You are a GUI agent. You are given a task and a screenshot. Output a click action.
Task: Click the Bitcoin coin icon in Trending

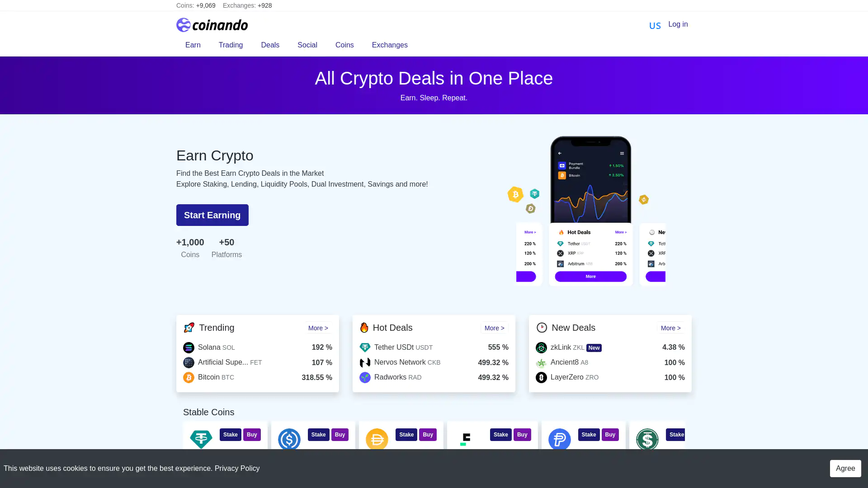(x=189, y=377)
